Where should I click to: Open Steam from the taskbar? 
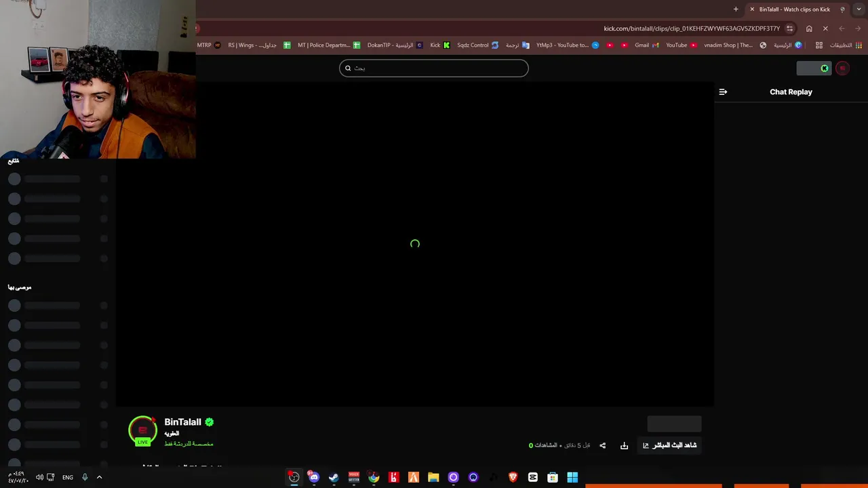coord(334,477)
